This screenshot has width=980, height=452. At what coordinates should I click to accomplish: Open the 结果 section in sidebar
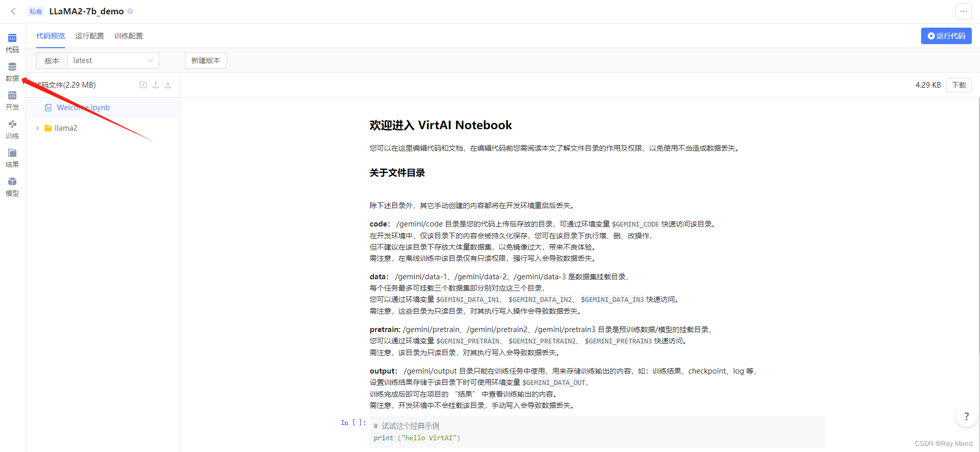click(12, 158)
